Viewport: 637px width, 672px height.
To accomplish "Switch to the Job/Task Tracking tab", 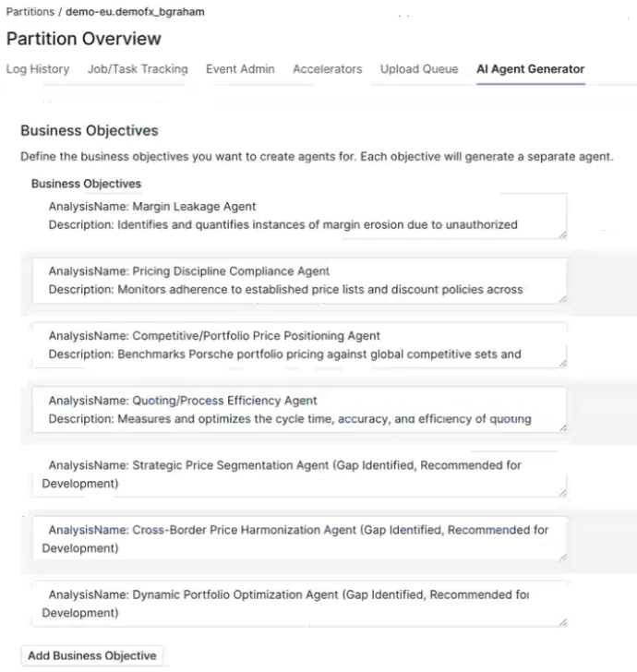I will point(138,69).
